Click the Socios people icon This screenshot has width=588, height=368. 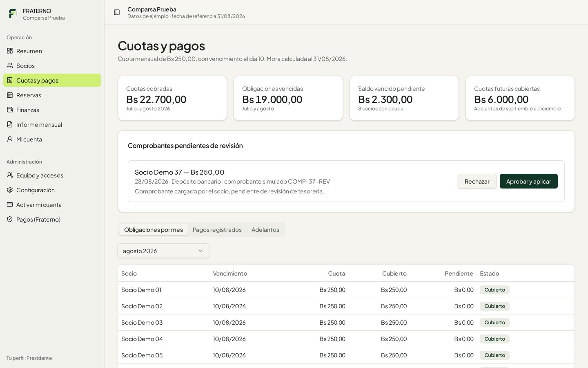click(10, 65)
